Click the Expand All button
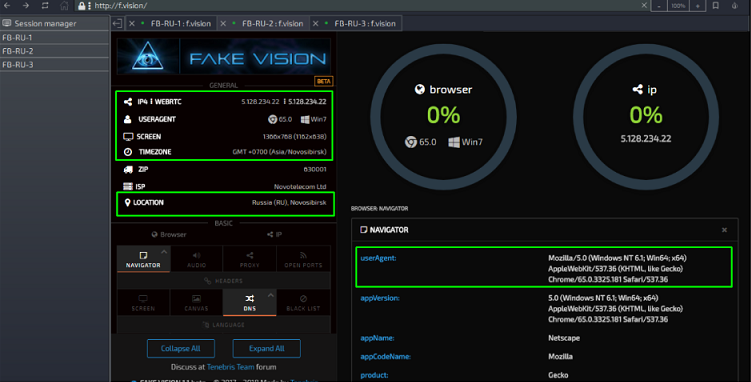This screenshot has height=382, width=751. pos(267,348)
